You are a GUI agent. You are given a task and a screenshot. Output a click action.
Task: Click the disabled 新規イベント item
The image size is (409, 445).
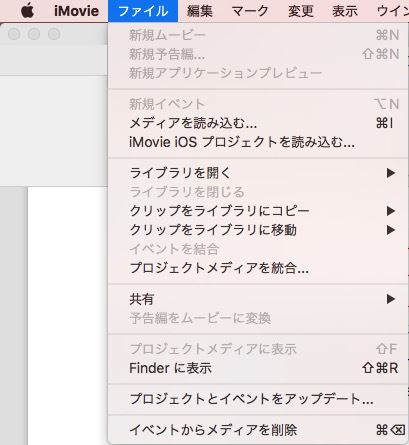point(258,104)
